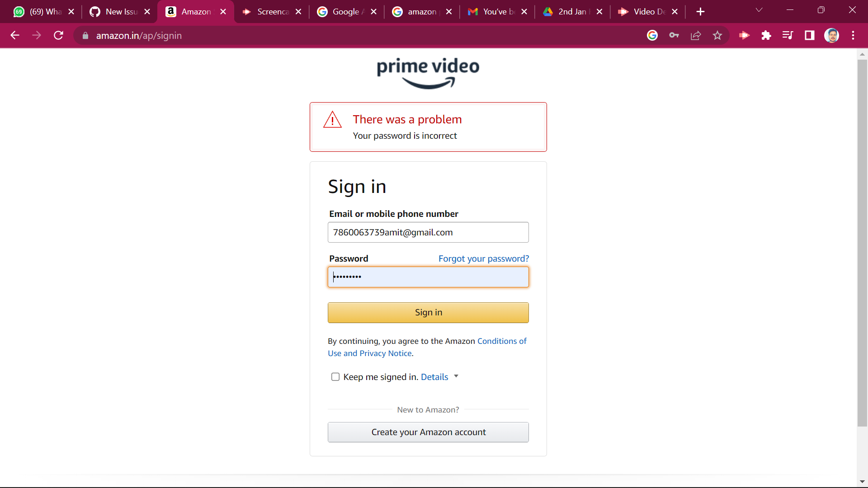This screenshot has height=488, width=868.
Task: Bookmark this page with the star icon
Action: pos(717,35)
